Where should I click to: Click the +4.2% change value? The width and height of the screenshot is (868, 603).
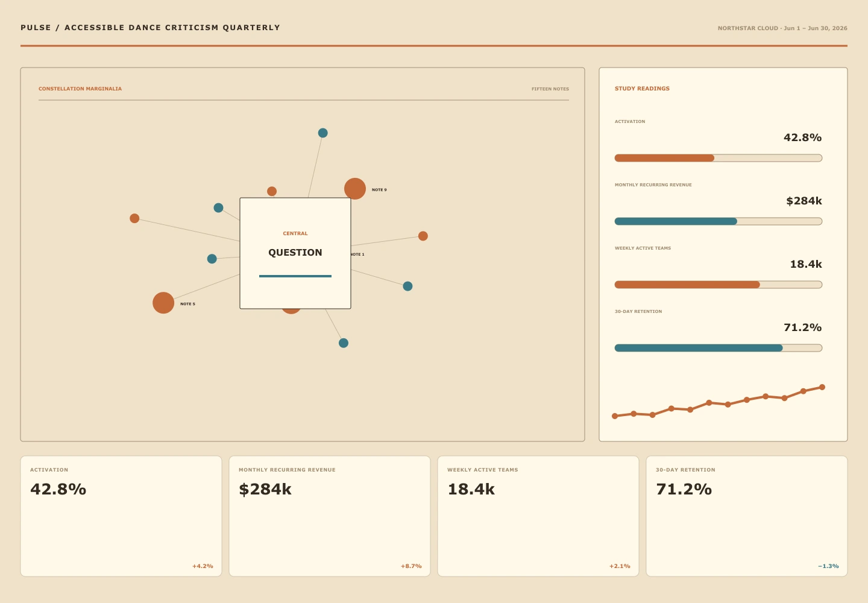click(x=203, y=566)
